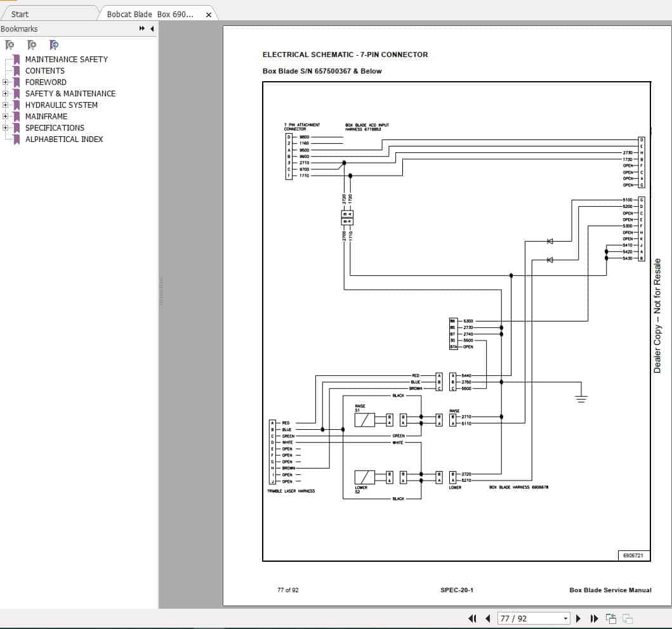The height and width of the screenshot is (629, 672).
Task: Expand the FOREWORD bookmark
Action: tap(5, 82)
